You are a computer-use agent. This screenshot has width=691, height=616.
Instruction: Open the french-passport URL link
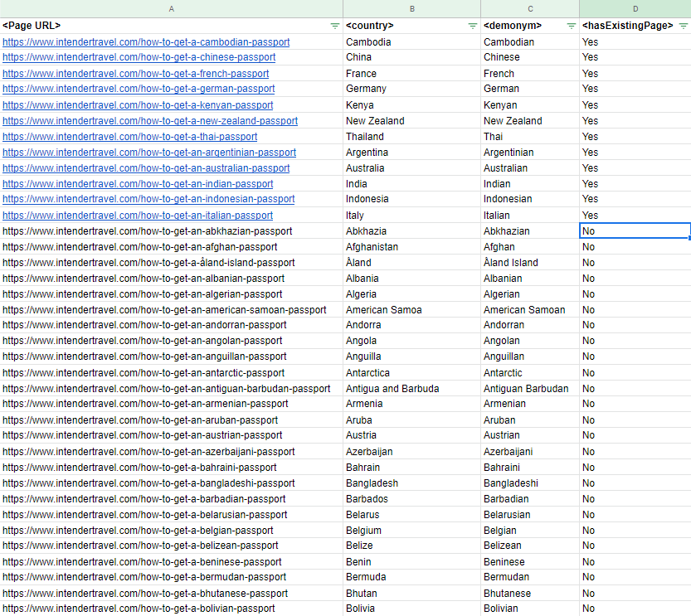coord(136,74)
